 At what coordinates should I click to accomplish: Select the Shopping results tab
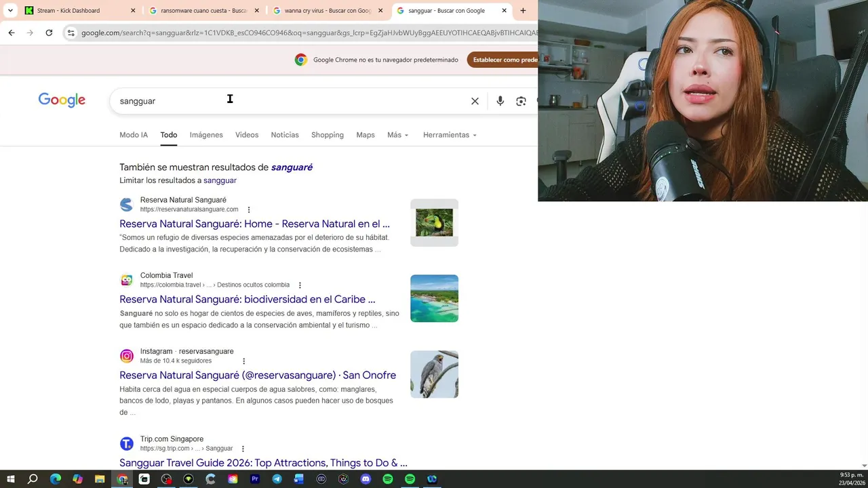pyautogui.click(x=328, y=135)
